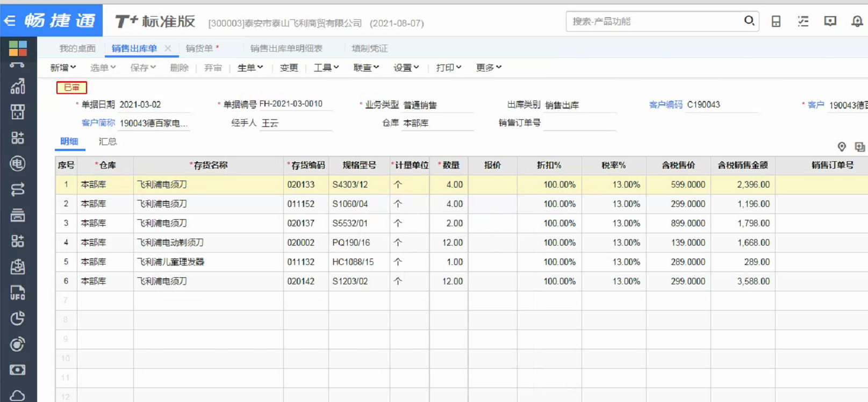Open the cloud icon in sidebar
This screenshot has height=402, width=868.
point(18,396)
